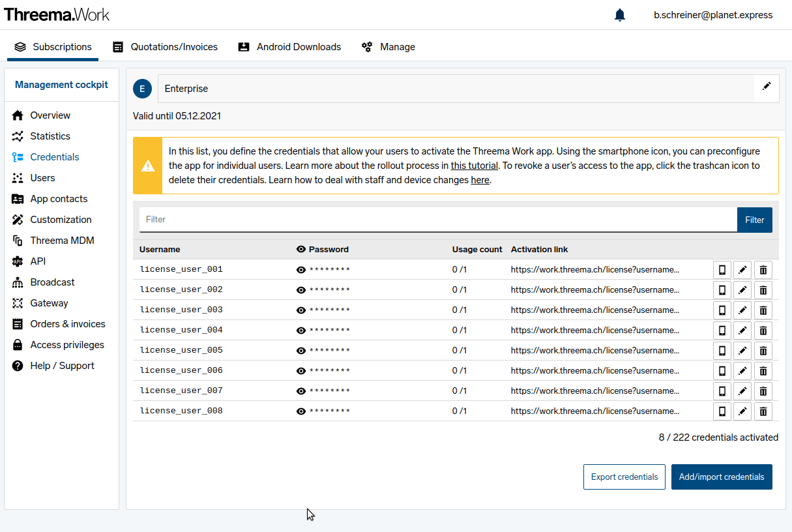This screenshot has width=792, height=532.
Task: Delete license_user_003 with the trashcan icon
Action: point(763,310)
